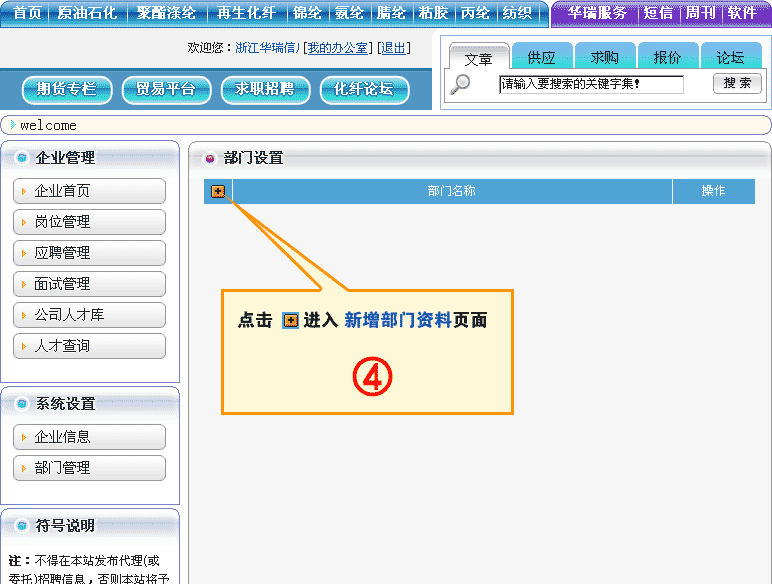
Task: Open the 期货专栏 pill button
Action: point(66,90)
